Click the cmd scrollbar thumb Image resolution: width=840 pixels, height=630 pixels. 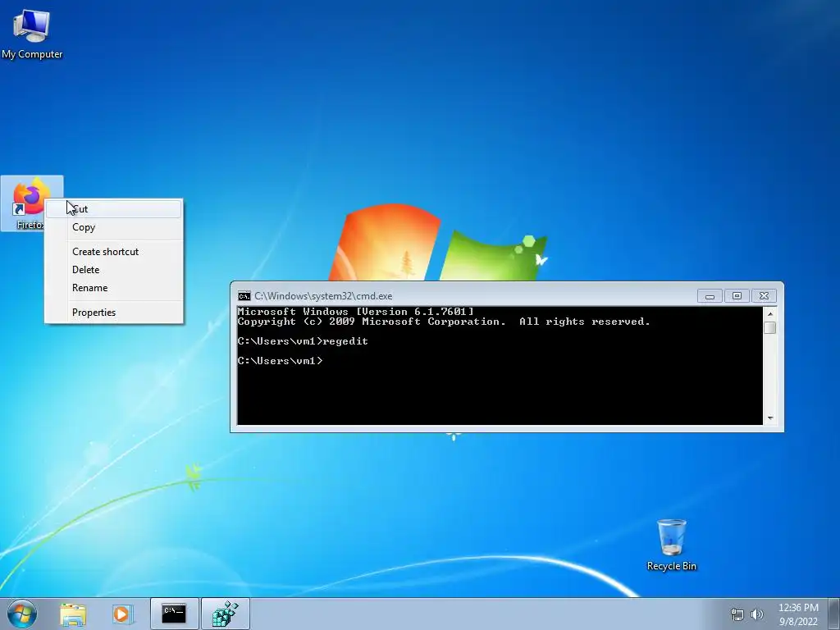click(770, 327)
